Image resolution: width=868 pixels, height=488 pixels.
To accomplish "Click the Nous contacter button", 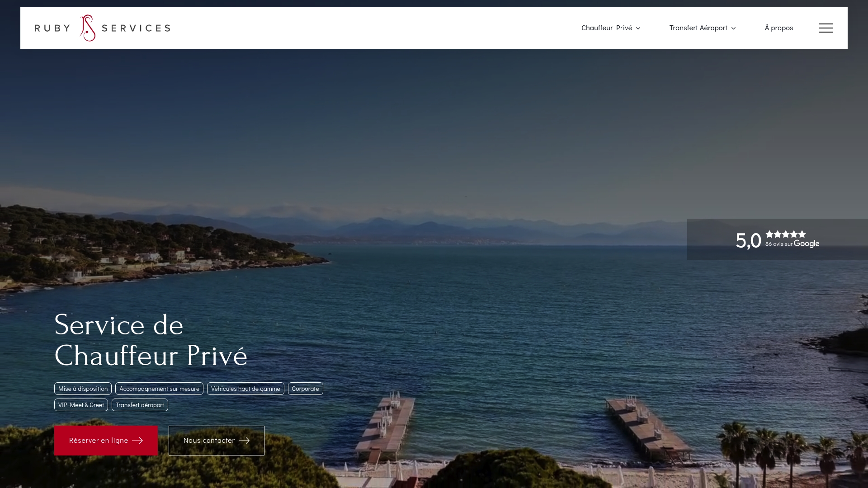I will (217, 441).
